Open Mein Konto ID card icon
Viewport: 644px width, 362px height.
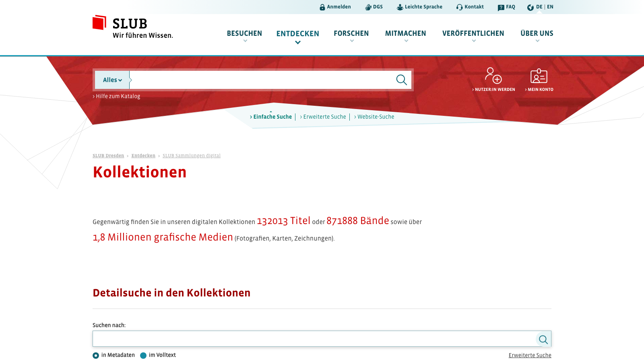[539, 76]
